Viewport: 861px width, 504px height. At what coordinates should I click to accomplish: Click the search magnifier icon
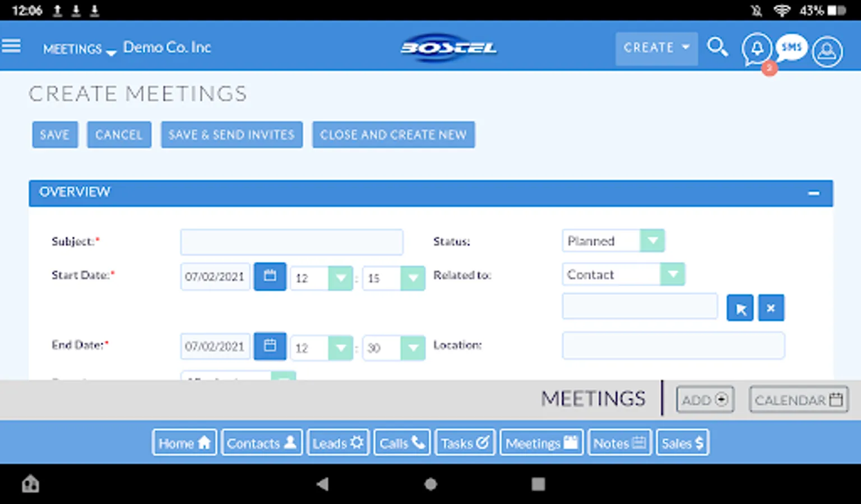click(x=718, y=48)
